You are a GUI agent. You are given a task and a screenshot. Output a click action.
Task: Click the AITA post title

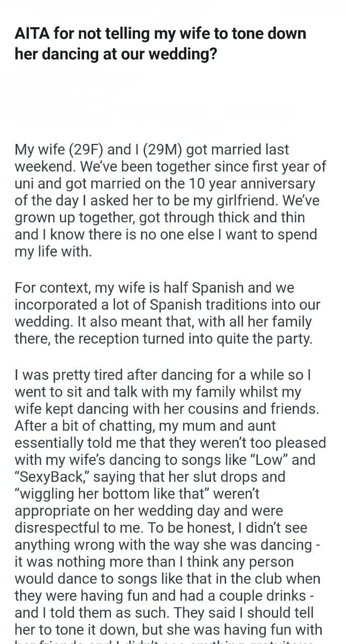pyautogui.click(x=160, y=44)
